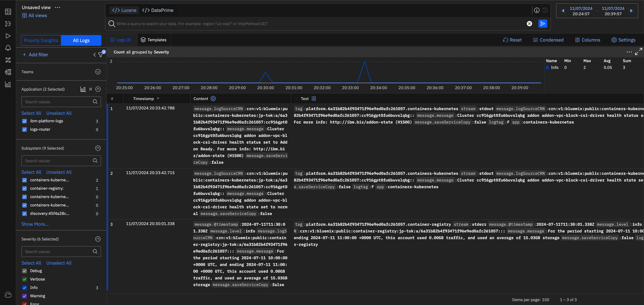Uncheck the logs-router application filter
Viewport: 644px width, 305px height.
pyautogui.click(x=24, y=129)
